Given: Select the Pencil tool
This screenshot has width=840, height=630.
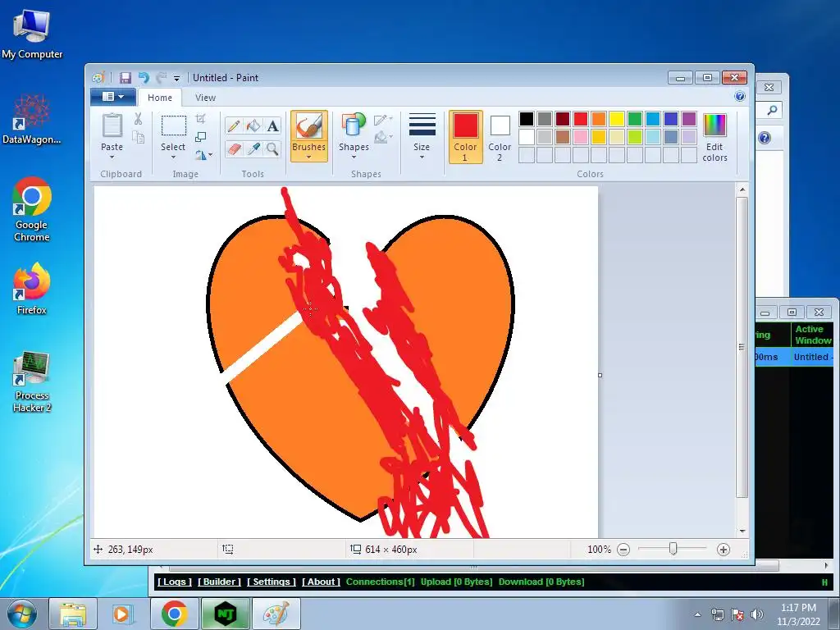Looking at the screenshot, I should [234, 126].
